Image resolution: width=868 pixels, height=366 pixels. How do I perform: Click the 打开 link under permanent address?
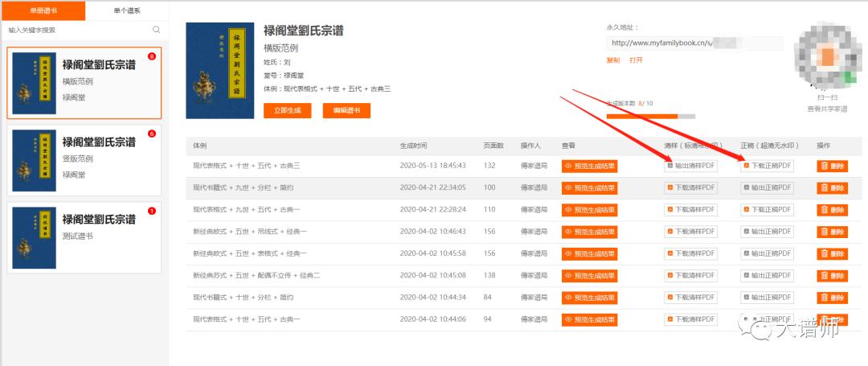coord(636,60)
